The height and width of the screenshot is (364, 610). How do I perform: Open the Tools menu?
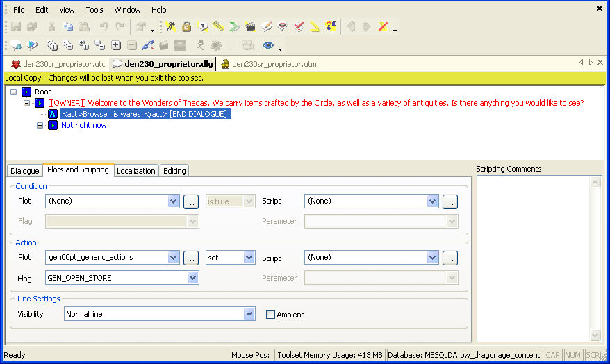tap(94, 10)
